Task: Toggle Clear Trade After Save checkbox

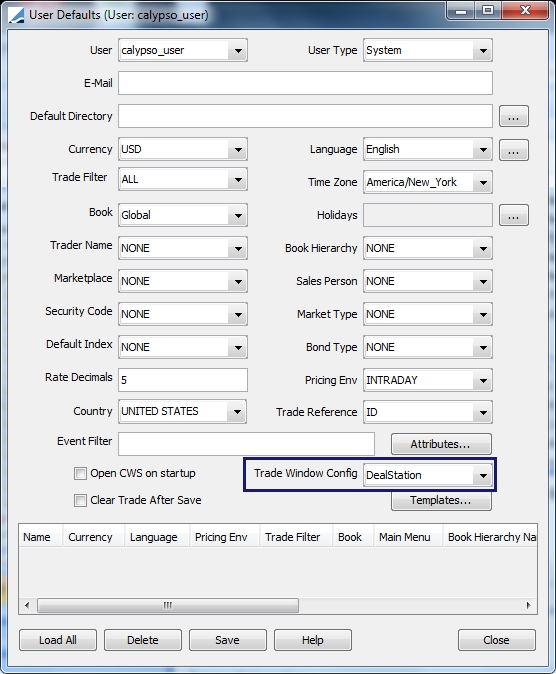Action: (80, 501)
